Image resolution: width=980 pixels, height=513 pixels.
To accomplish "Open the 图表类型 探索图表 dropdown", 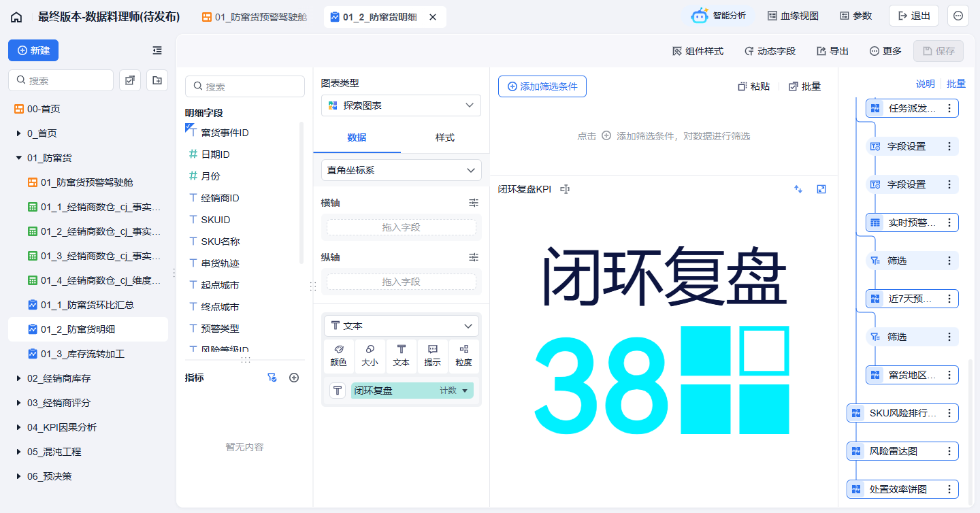I will pos(401,105).
